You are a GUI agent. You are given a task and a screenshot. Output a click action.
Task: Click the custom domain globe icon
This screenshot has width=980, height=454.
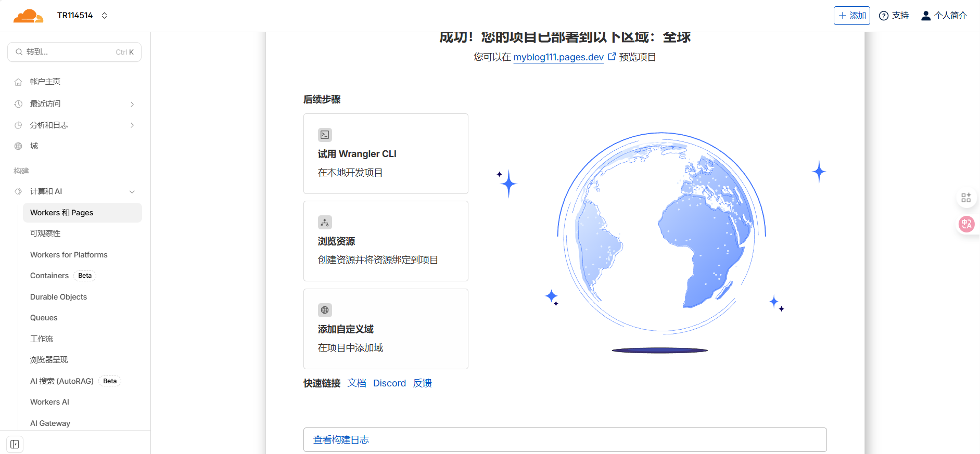325,310
